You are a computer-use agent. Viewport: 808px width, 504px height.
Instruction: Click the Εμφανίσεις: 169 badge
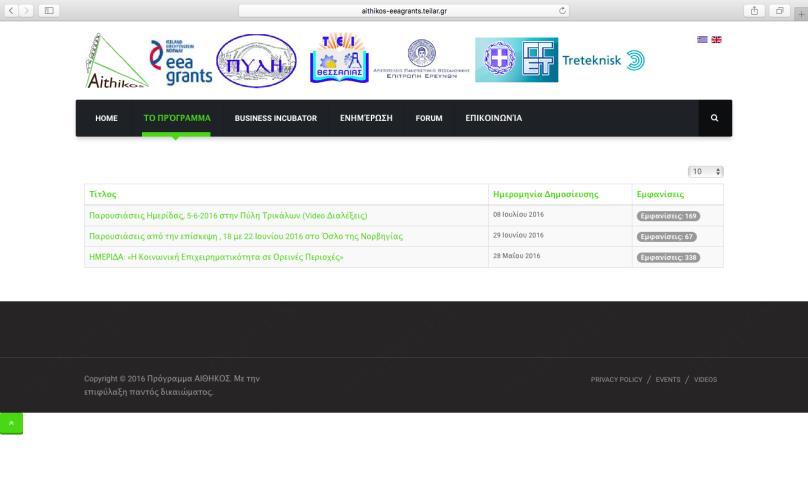click(x=668, y=216)
